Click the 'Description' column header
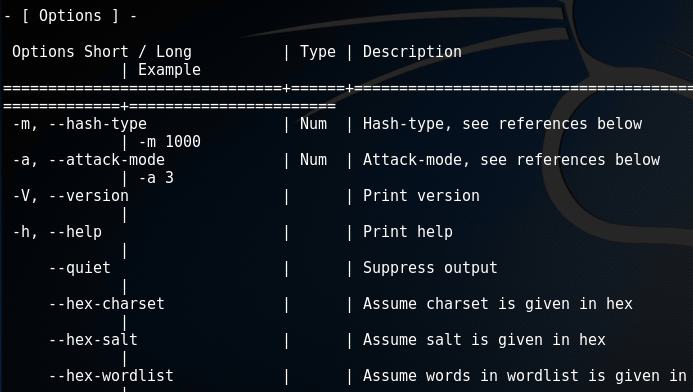693x392 pixels. click(x=412, y=52)
